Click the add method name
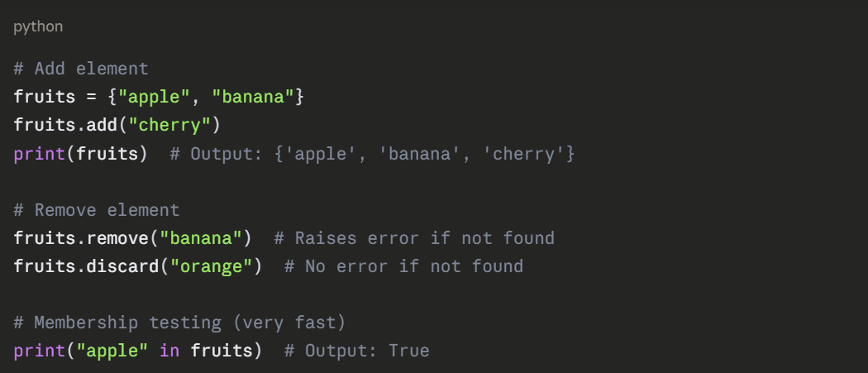 (x=102, y=125)
